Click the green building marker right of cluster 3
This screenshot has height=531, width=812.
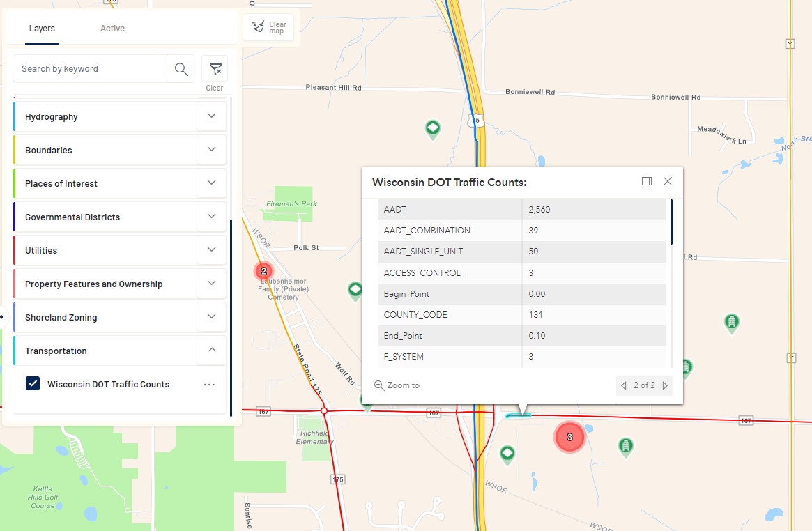point(626,447)
